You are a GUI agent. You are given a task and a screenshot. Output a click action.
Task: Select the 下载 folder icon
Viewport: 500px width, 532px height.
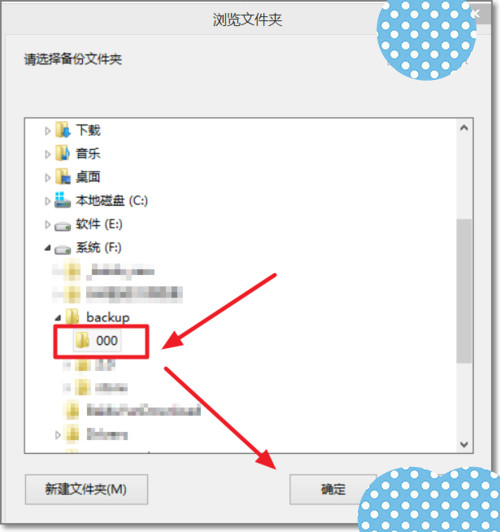tap(63, 130)
